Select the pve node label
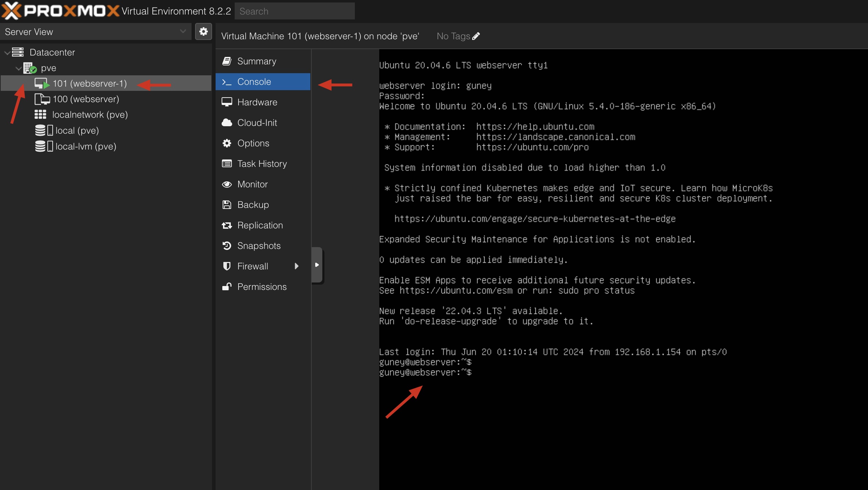Image resolution: width=868 pixels, height=490 pixels. tap(48, 68)
